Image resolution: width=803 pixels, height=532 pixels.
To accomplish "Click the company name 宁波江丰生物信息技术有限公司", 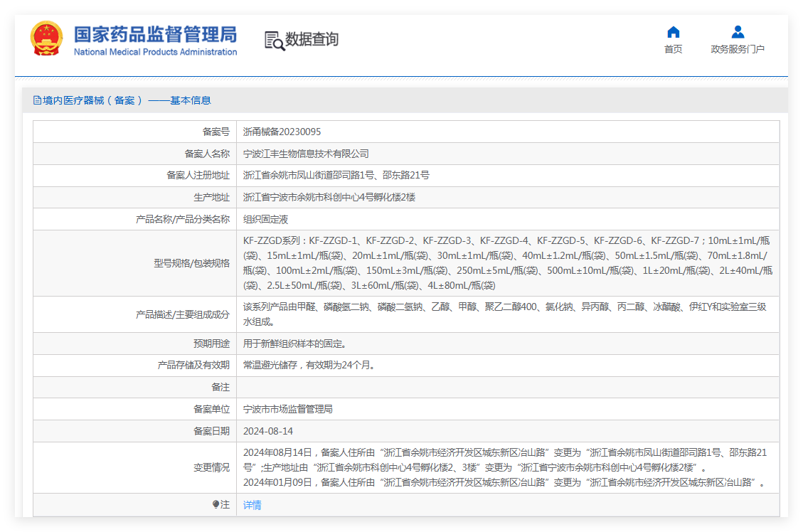I will coord(306,154).
